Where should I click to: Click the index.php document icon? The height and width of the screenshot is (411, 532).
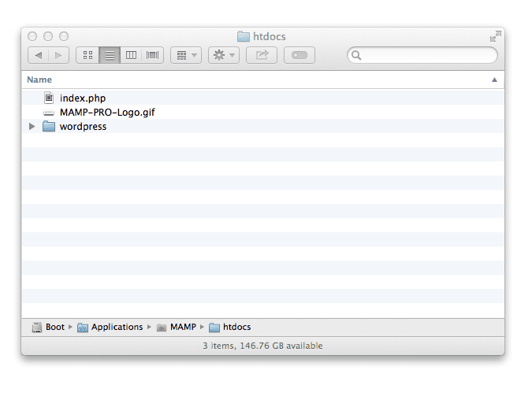coord(49,98)
